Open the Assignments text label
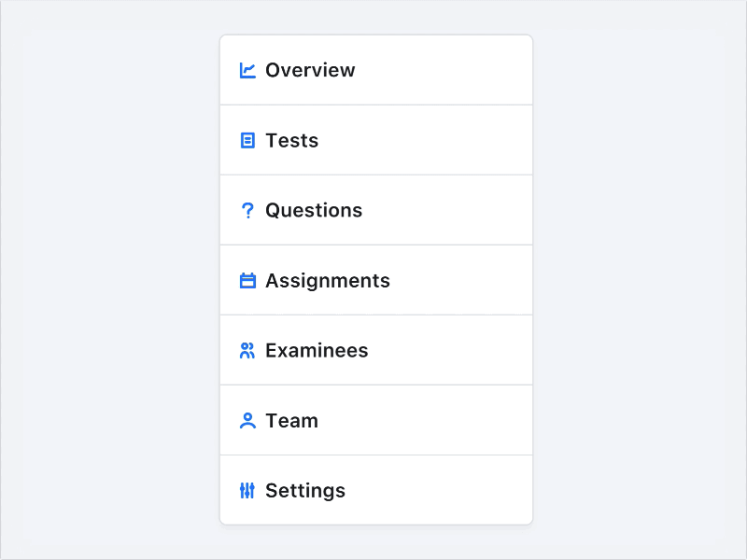This screenshot has height=560, width=747. click(328, 281)
